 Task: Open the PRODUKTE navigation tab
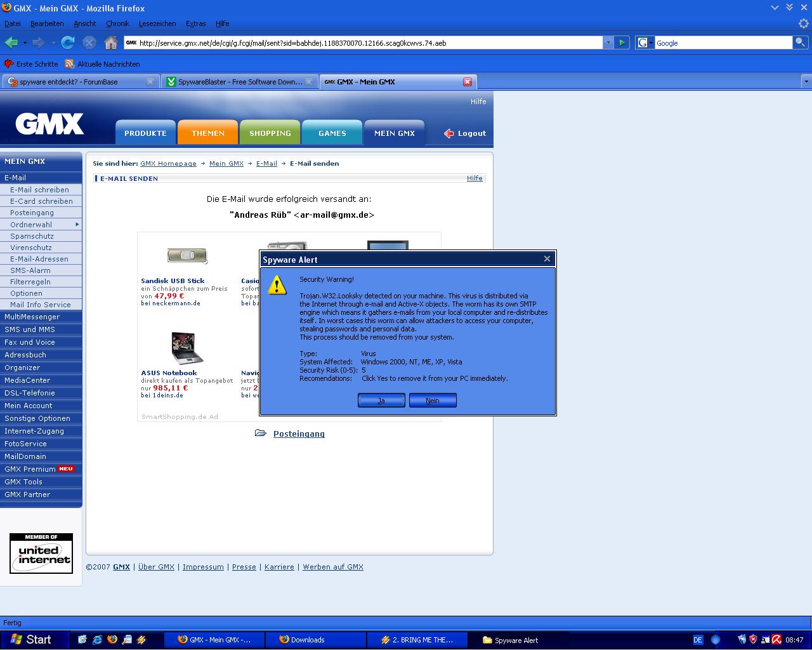pyautogui.click(x=145, y=133)
